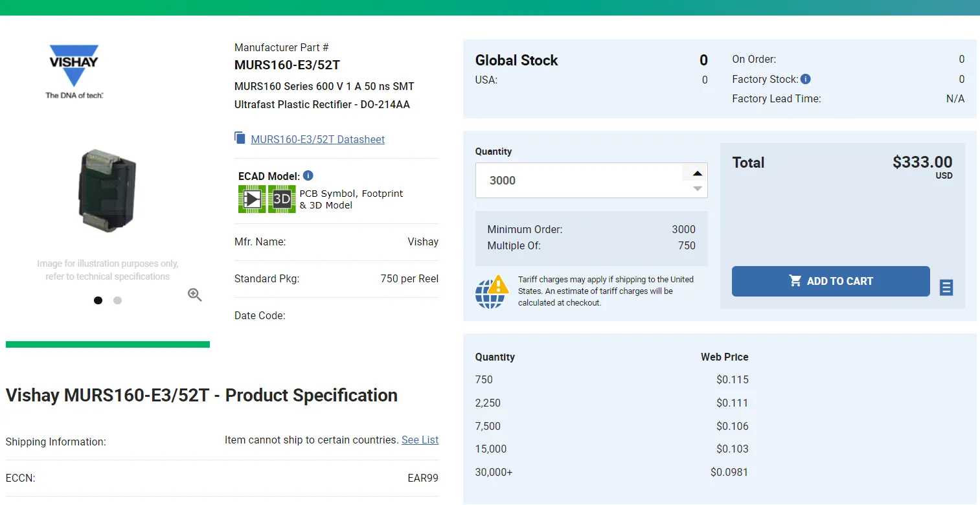This screenshot has width=980, height=505.
Task: Click the $0.0981 price for 30,000+
Action: 729,472
